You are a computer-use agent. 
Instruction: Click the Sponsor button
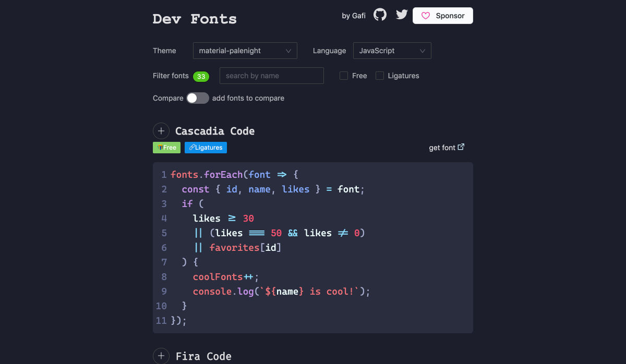click(x=443, y=16)
